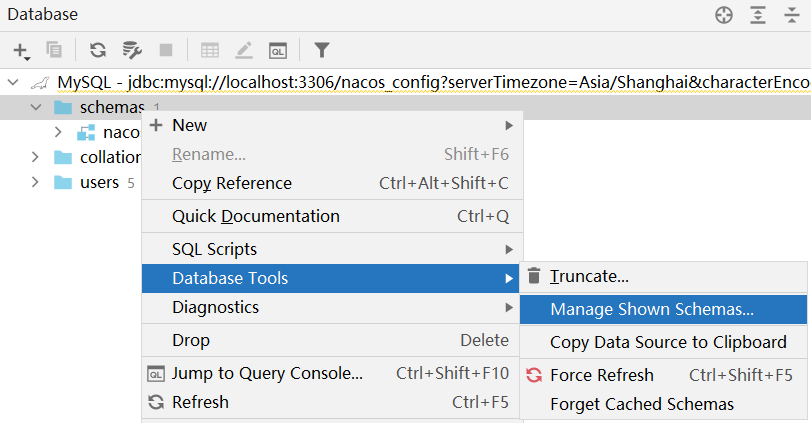Click the schemas folder icon
Viewport: 811px width, 423px height.
63,108
